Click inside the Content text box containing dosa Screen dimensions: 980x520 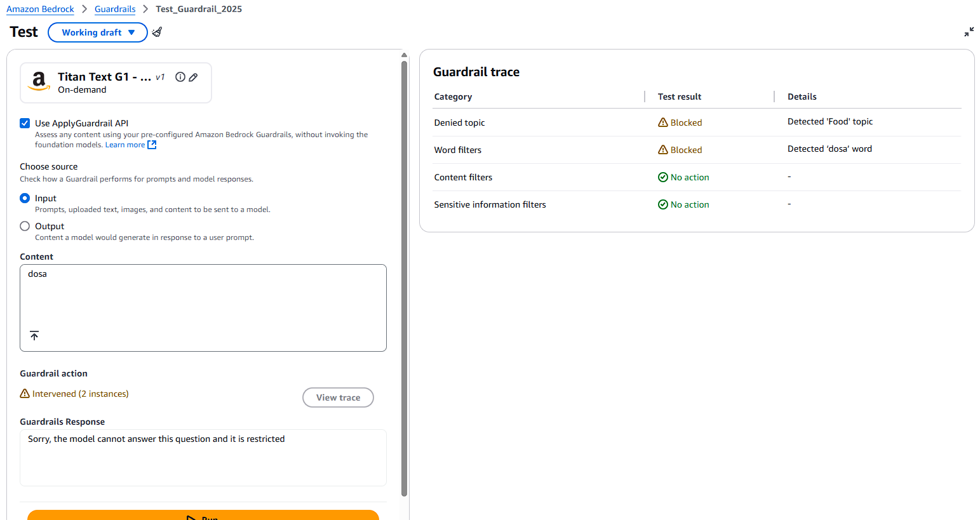203,308
